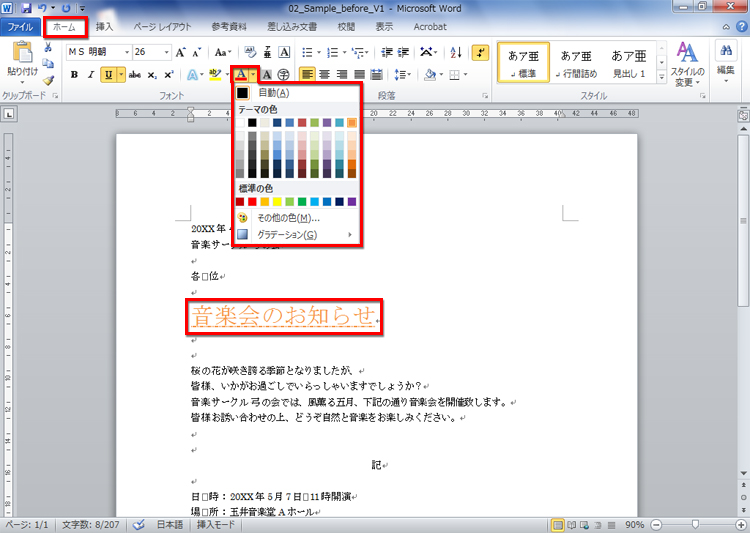Select distributed alignment button

click(376, 75)
